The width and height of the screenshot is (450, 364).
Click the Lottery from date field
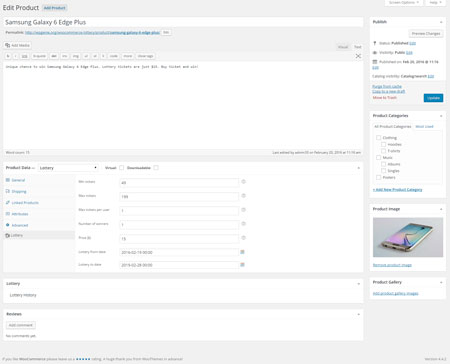pyautogui.click(x=179, y=252)
